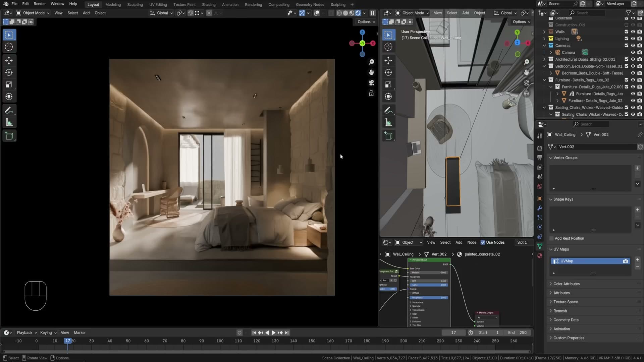Viewport: 644px width, 362px height.
Task: Expand Texture Space panel
Action: 566,302
